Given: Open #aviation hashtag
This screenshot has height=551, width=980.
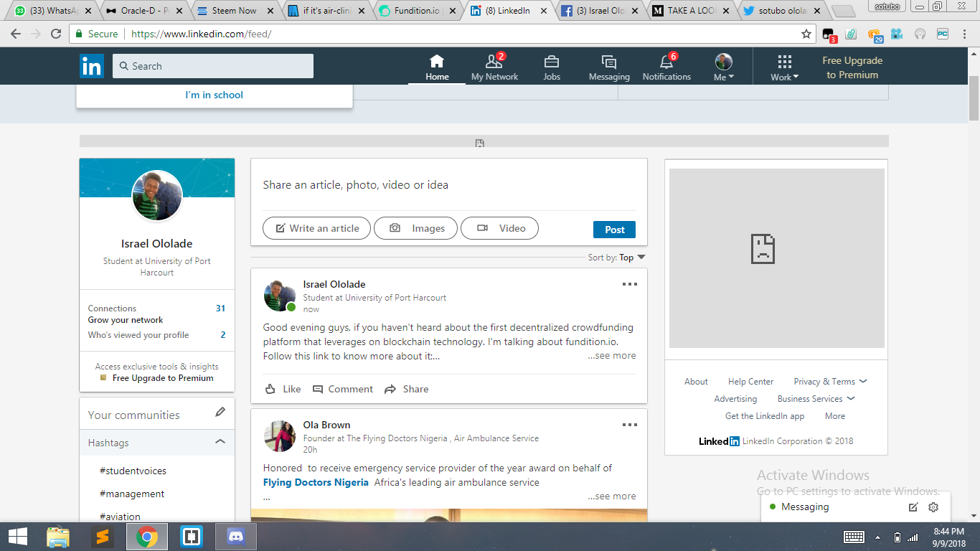Looking at the screenshot, I should point(120,516).
